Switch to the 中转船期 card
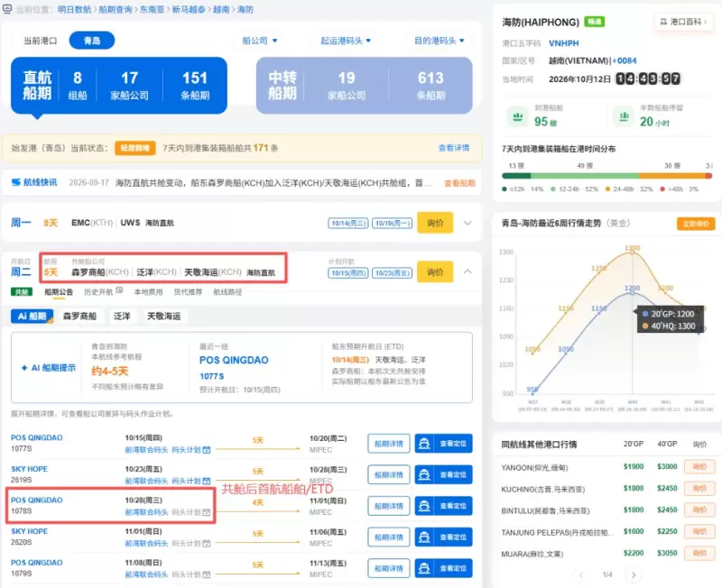The height and width of the screenshot is (588, 722). (365, 86)
